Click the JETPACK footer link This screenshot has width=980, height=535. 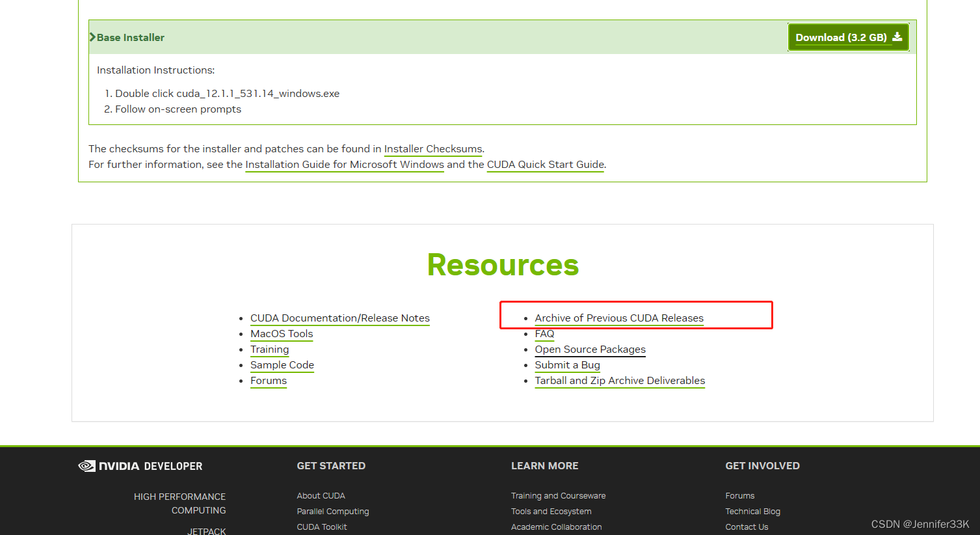(207, 531)
